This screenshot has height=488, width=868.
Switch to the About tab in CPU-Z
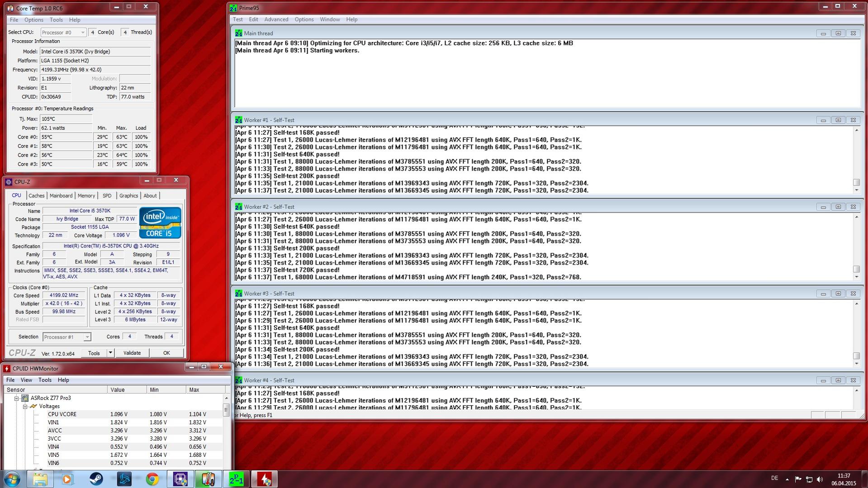click(x=150, y=196)
